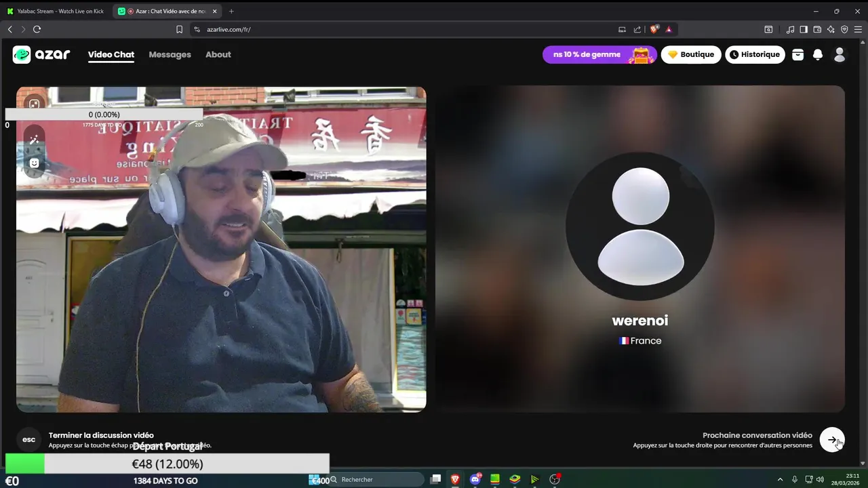
Task: Open the Messages tab
Action: point(170,55)
